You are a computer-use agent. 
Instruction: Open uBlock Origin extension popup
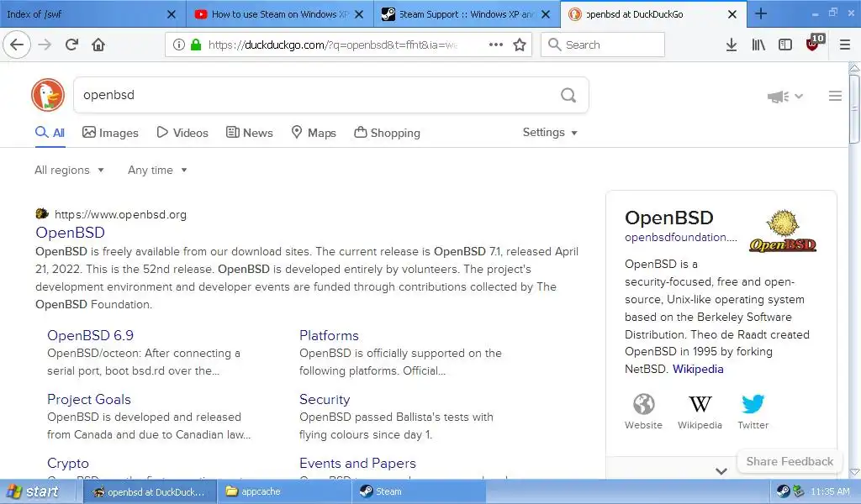[814, 44]
